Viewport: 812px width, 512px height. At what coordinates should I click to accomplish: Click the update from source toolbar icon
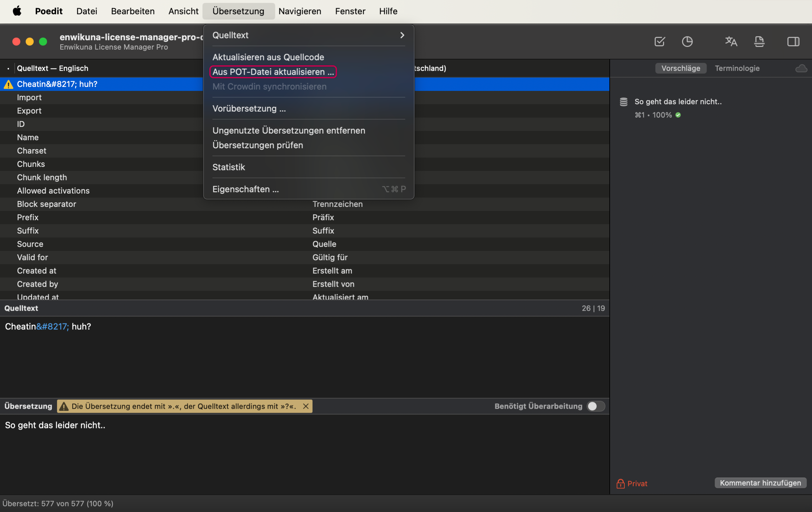pos(759,41)
